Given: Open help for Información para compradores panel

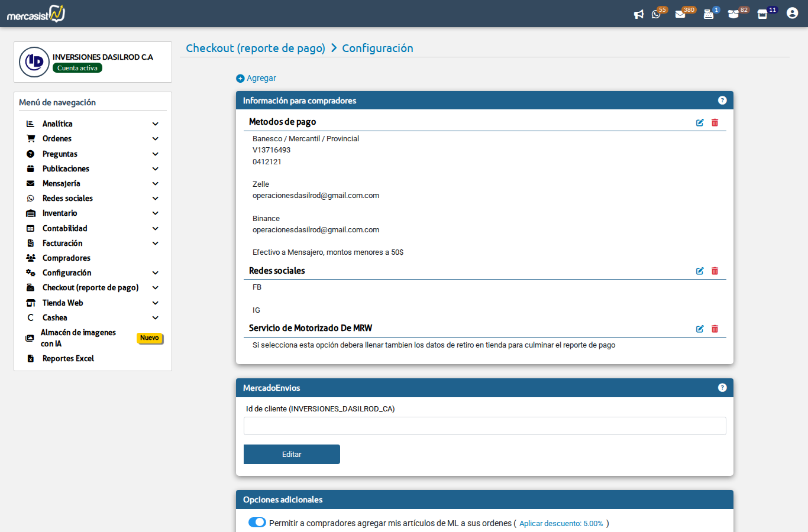Looking at the screenshot, I should (x=722, y=100).
